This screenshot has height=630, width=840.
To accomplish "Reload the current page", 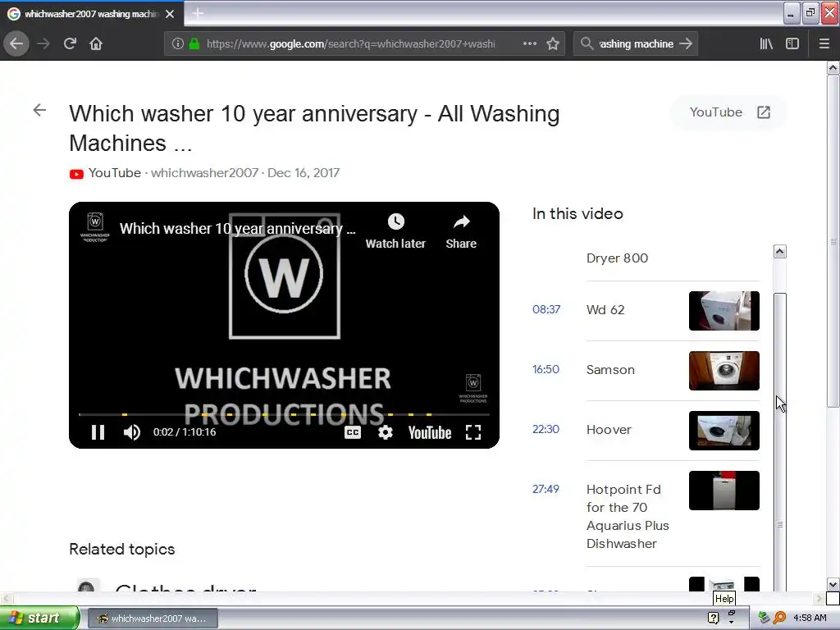I will coord(70,43).
